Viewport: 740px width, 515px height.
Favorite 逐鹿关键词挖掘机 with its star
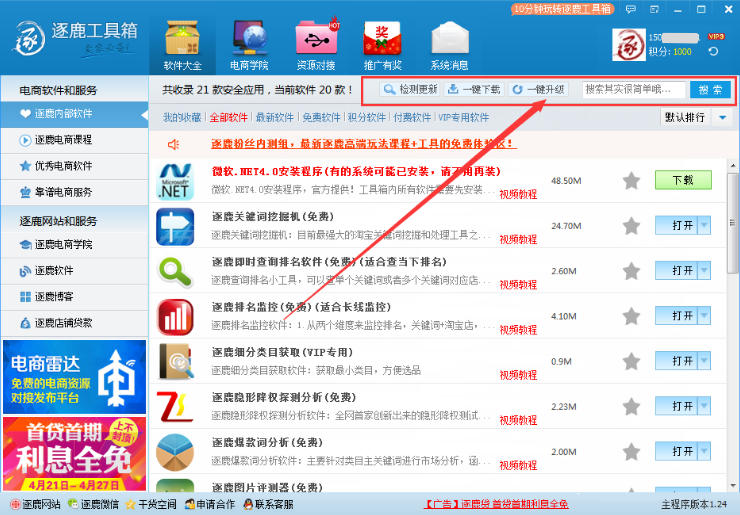tap(631, 226)
